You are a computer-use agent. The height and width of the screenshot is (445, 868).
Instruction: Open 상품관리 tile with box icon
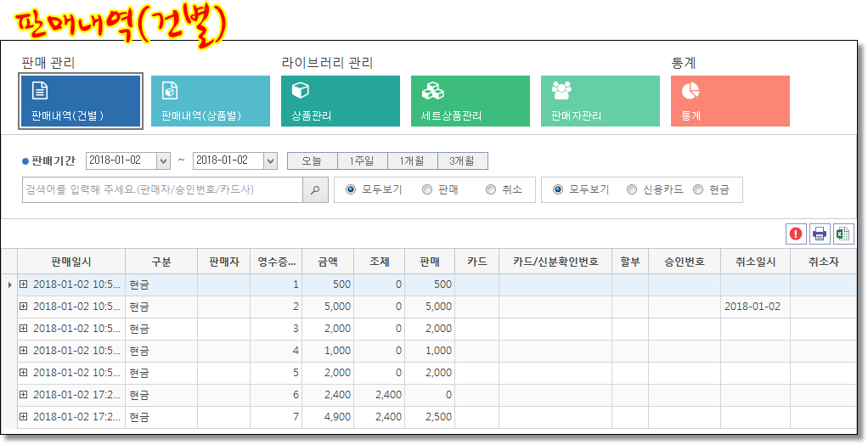click(x=340, y=101)
